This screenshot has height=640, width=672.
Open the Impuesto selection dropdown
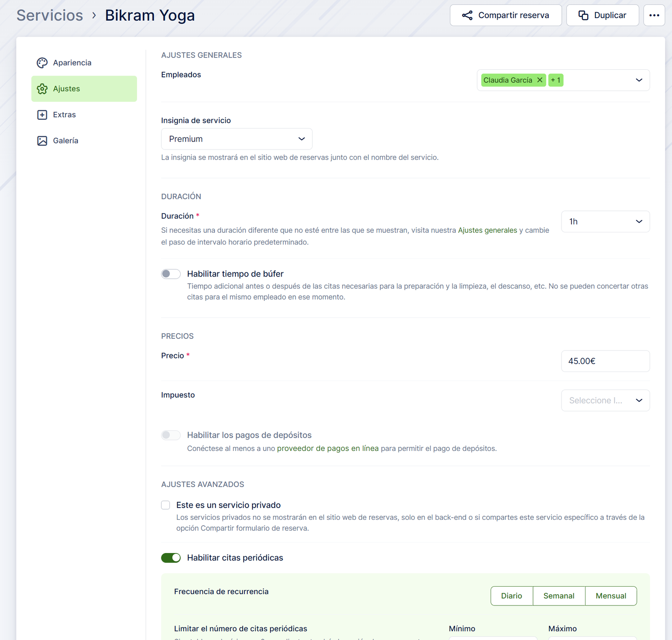tap(605, 400)
